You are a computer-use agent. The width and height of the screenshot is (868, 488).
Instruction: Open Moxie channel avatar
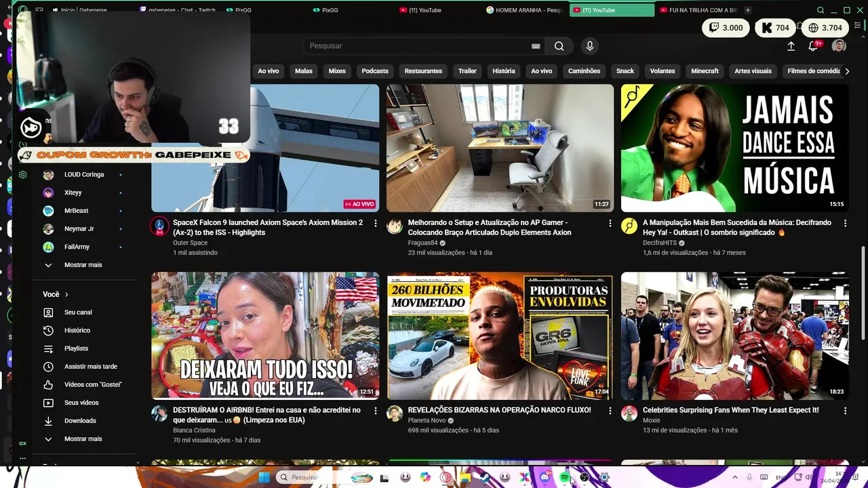tap(629, 414)
